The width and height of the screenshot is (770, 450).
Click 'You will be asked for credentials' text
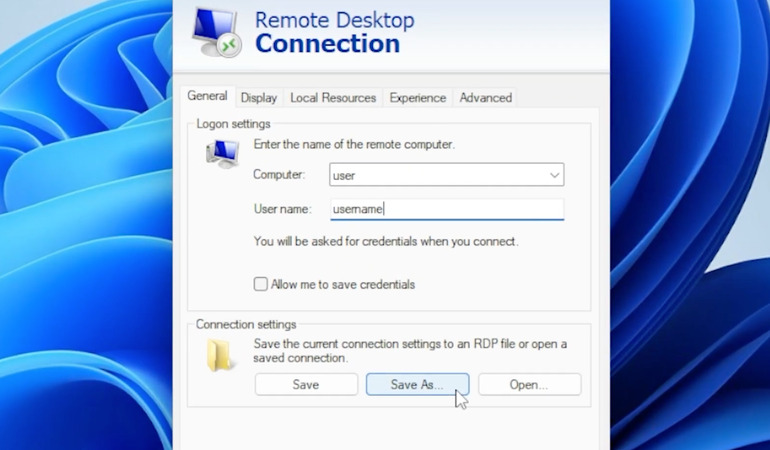(x=386, y=242)
